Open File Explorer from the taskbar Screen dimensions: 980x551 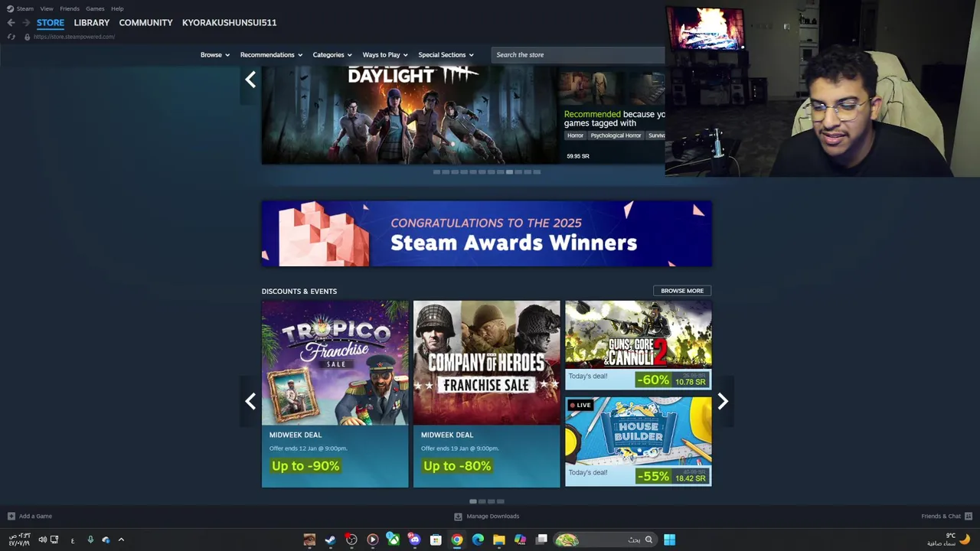(499, 540)
